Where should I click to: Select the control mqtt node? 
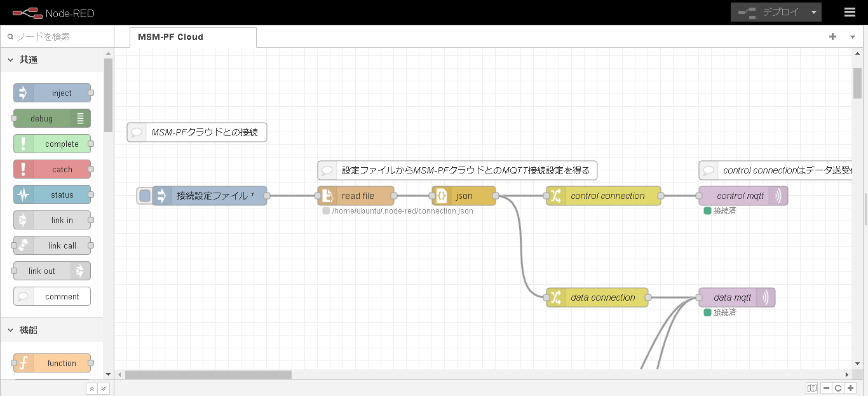[743, 196]
